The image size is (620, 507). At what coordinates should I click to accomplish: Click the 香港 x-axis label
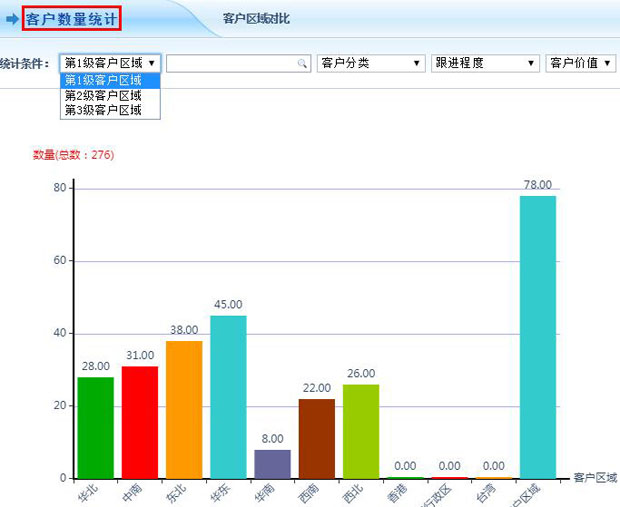pyautogui.click(x=397, y=494)
